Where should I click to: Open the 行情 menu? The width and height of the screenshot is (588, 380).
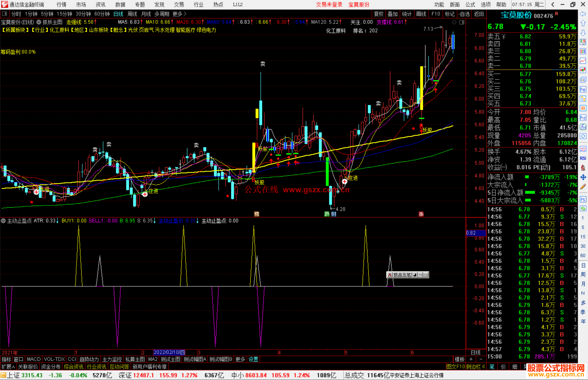pyautogui.click(x=61, y=5)
